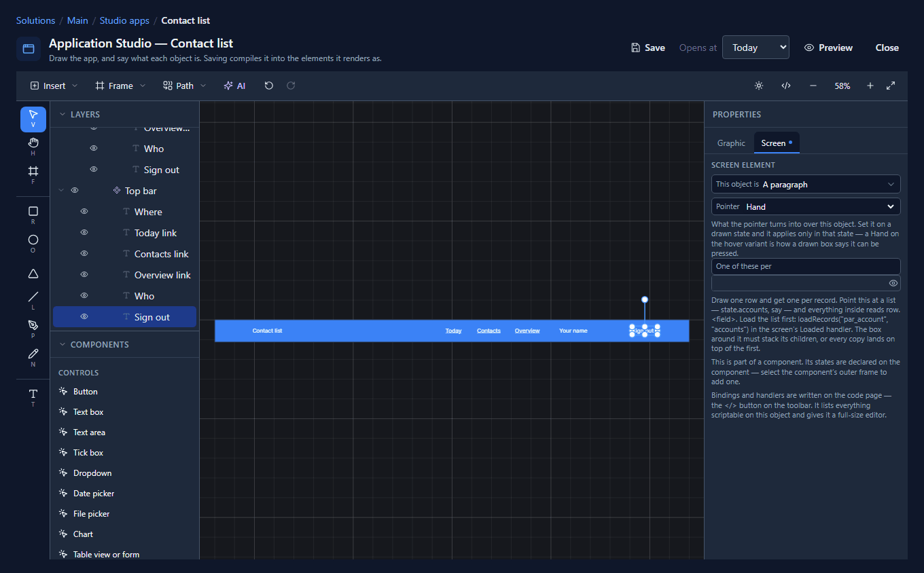Toggle visibility of the Where layer
Viewport: 924px width, 573px height.
(x=84, y=212)
